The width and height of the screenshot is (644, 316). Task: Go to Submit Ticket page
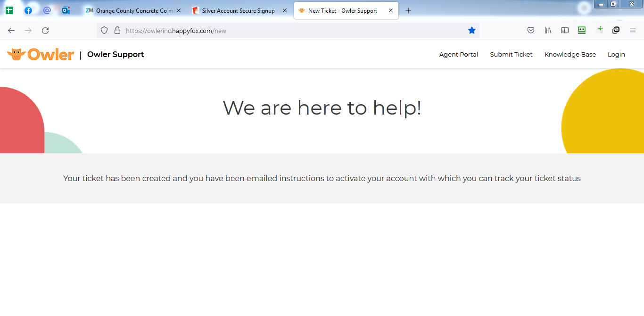click(x=511, y=55)
